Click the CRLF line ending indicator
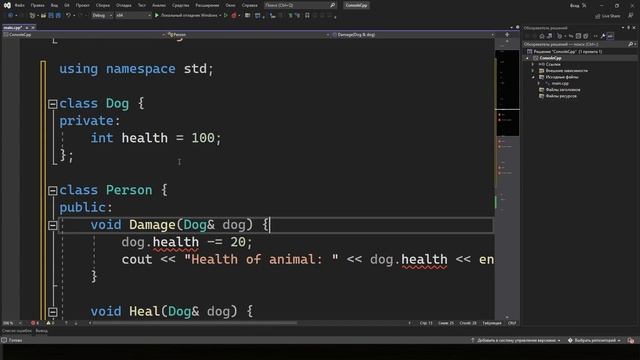This screenshot has height=360, width=640. pyautogui.click(x=512, y=323)
